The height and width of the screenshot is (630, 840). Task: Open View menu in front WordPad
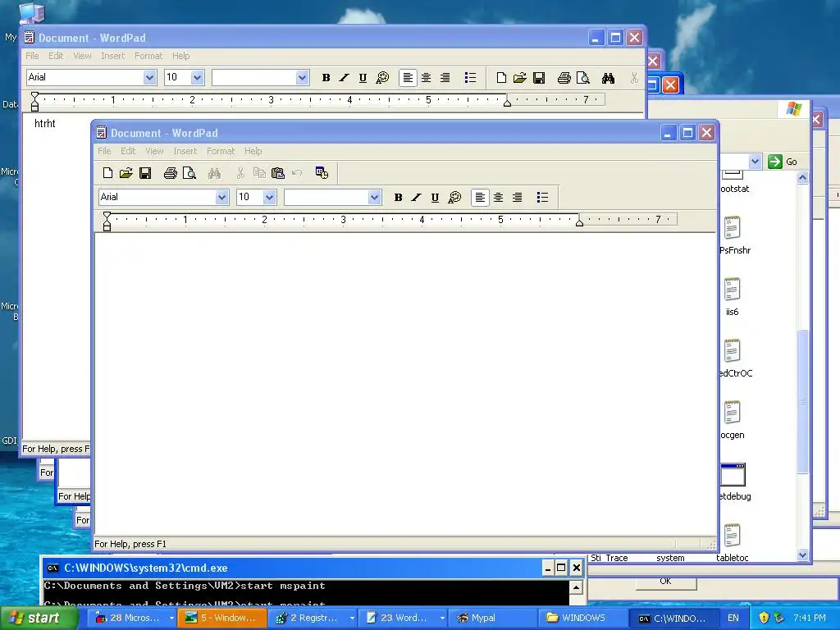click(x=154, y=151)
